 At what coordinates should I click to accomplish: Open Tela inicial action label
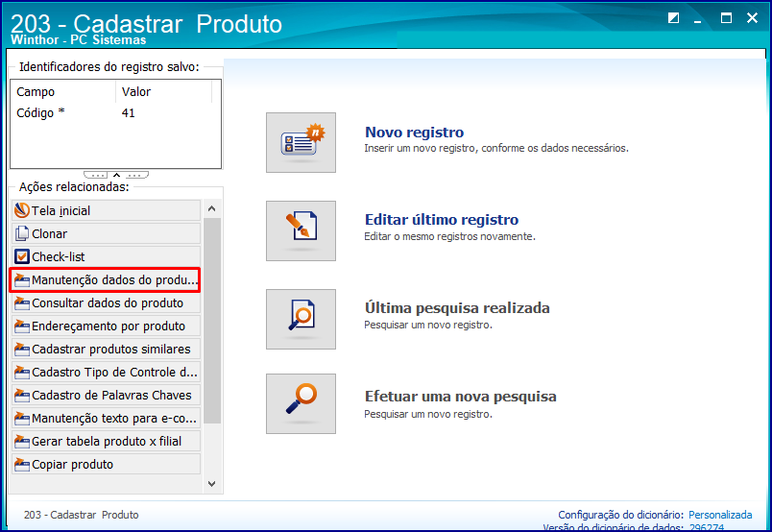tap(61, 211)
